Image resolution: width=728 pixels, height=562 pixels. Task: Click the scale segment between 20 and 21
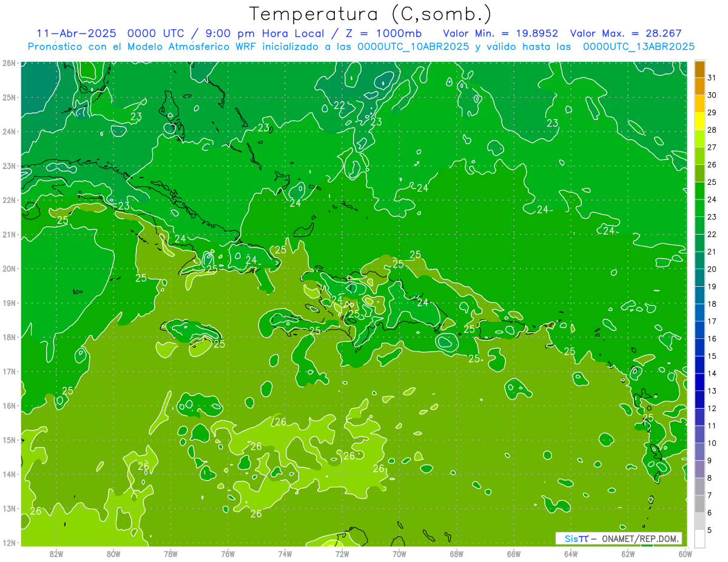tap(699, 261)
